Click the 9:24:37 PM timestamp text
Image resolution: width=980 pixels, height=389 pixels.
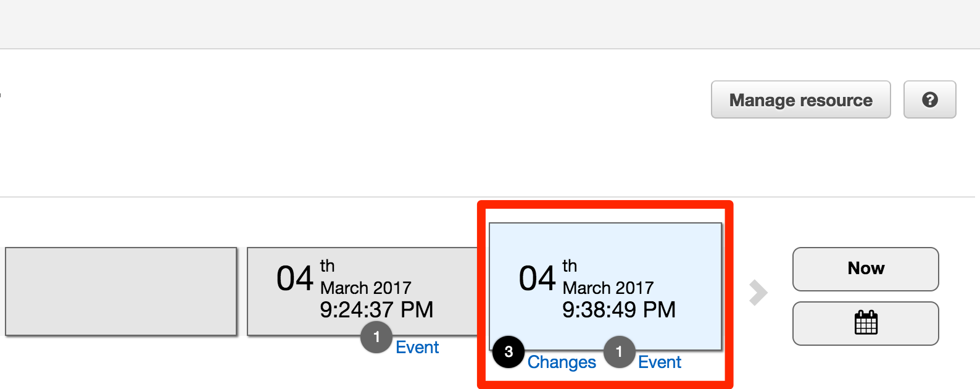tap(376, 309)
